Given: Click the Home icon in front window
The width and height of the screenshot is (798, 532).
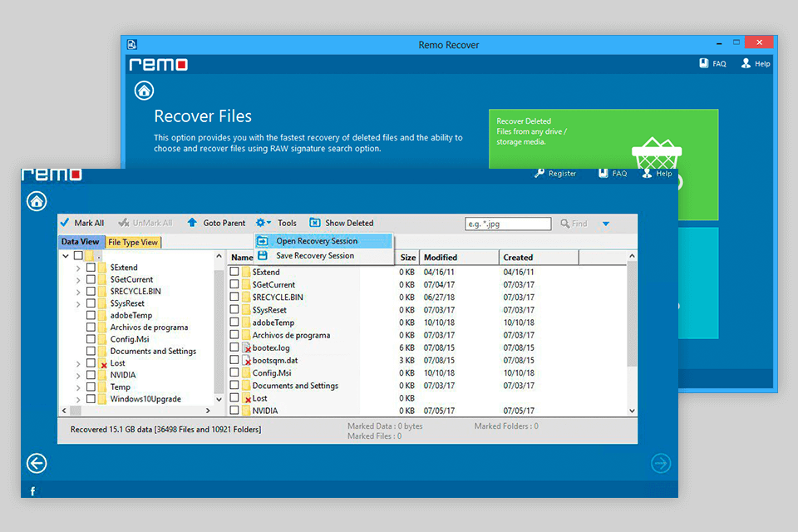Looking at the screenshot, I should pos(37,201).
